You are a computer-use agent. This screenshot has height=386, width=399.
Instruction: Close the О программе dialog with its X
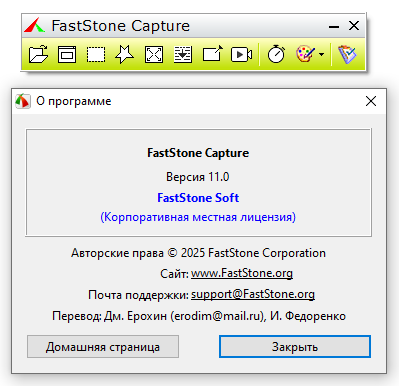point(371,101)
